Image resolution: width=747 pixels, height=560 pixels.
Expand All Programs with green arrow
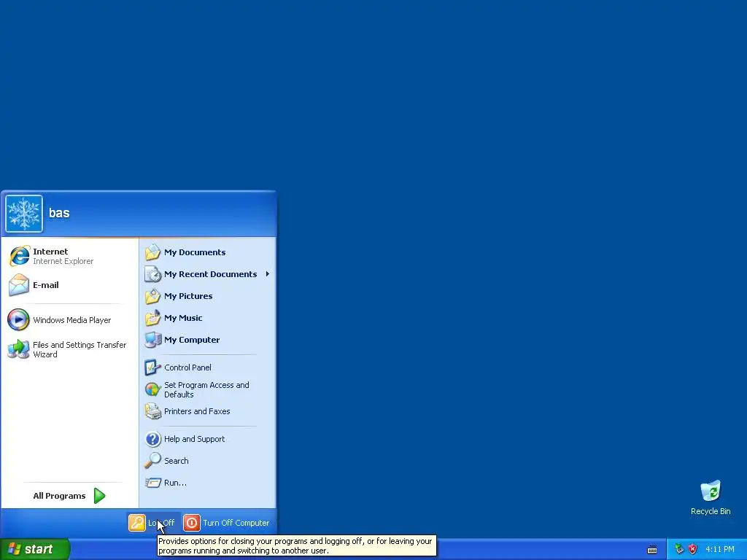[99, 496]
